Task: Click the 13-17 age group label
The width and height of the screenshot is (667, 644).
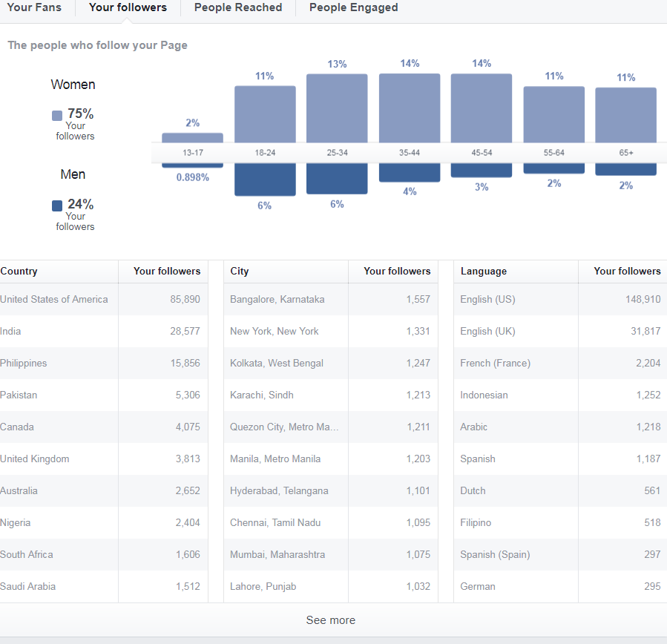Action: point(193,153)
